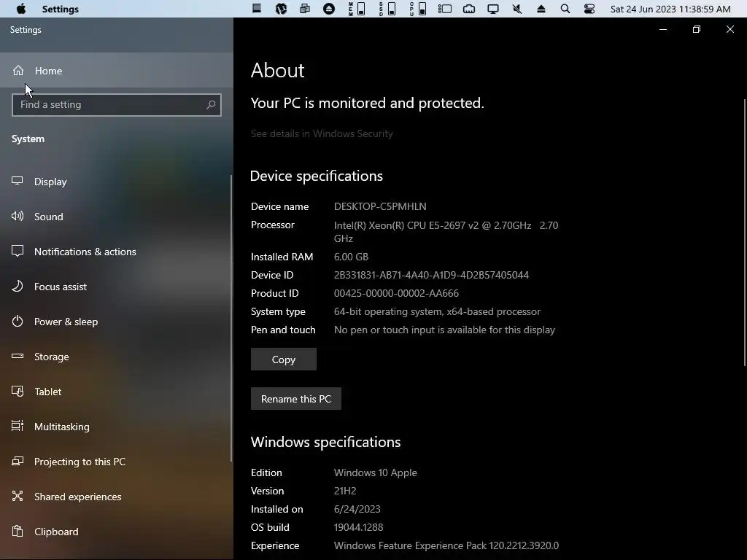The width and height of the screenshot is (747, 560).
Task: Click the installed on date 6/24/2023
Action: 357,509
